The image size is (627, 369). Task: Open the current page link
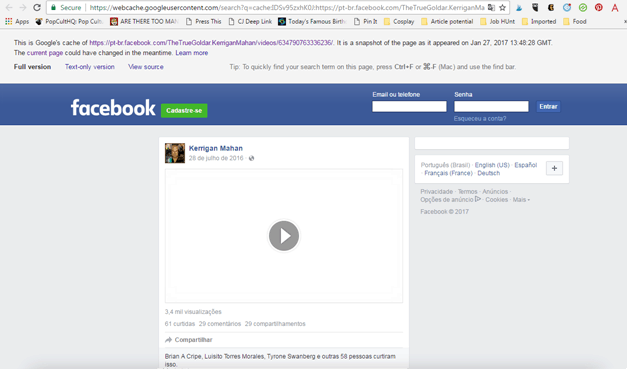coord(45,53)
